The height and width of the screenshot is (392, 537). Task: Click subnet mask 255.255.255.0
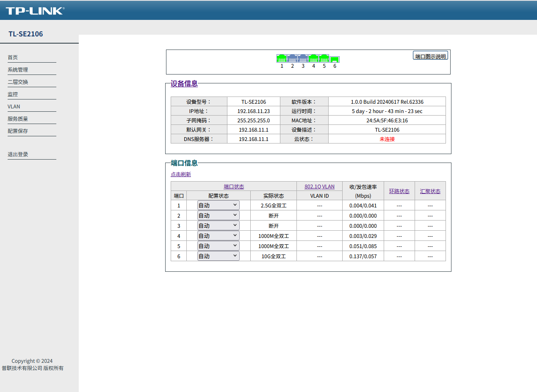coord(254,120)
